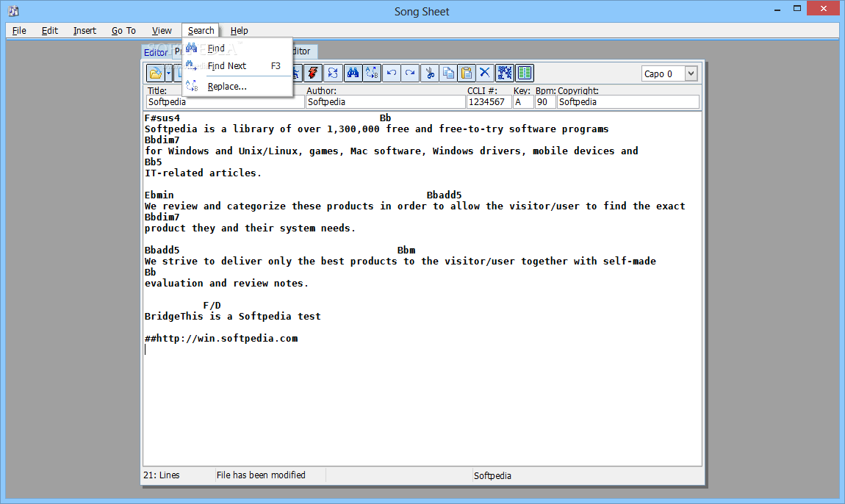Click the Copyright input field

[628, 102]
